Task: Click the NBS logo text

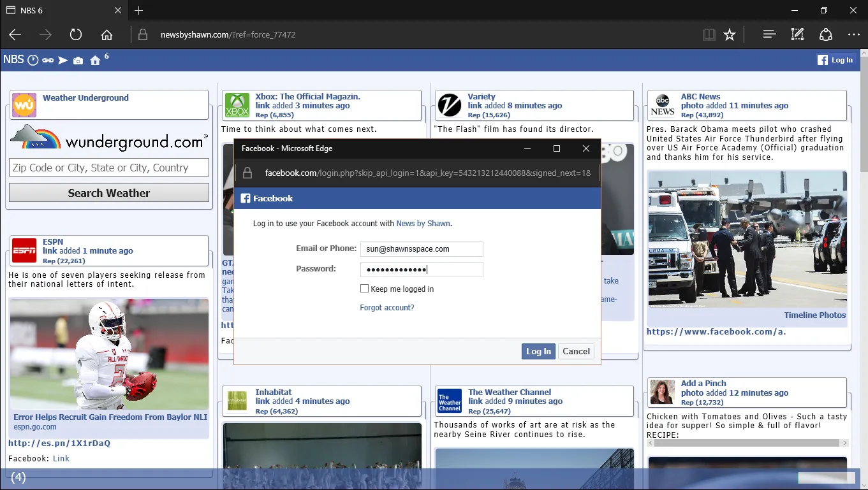Action: 13,60
